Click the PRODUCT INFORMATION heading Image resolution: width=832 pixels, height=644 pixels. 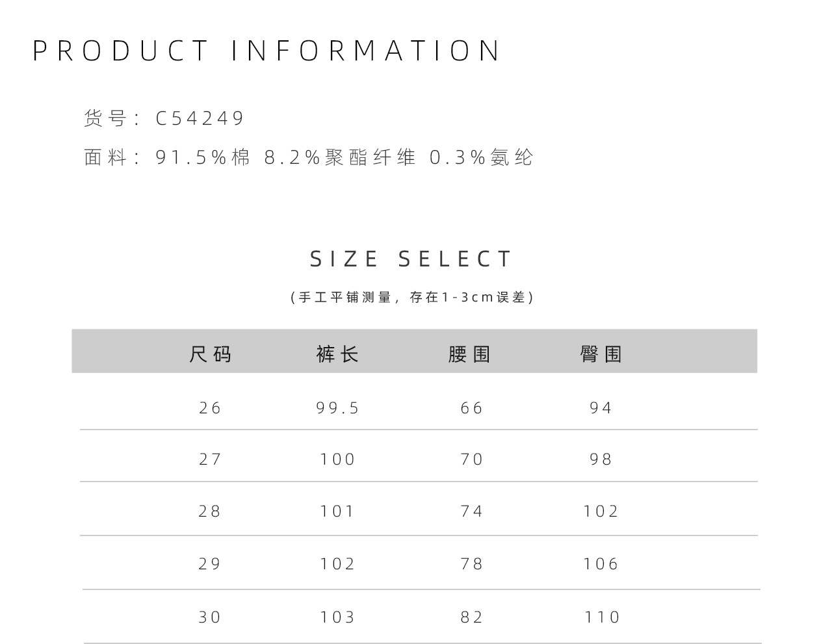[266, 51]
